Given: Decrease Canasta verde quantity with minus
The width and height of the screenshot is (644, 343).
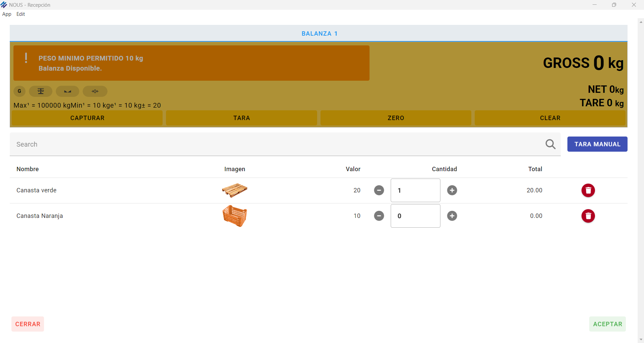Looking at the screenshot, I should pos(379,190).
